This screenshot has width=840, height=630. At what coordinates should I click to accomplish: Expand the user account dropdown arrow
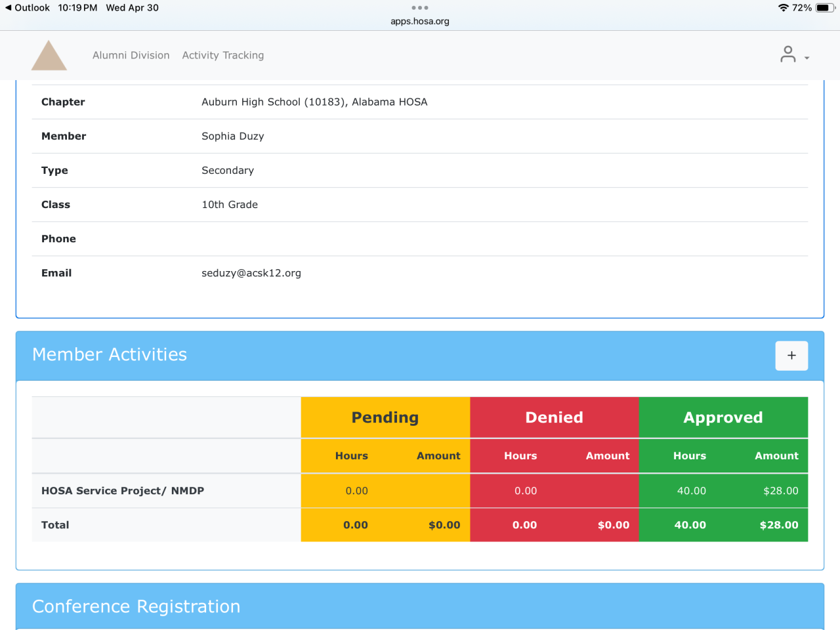[x=807, y=58]
